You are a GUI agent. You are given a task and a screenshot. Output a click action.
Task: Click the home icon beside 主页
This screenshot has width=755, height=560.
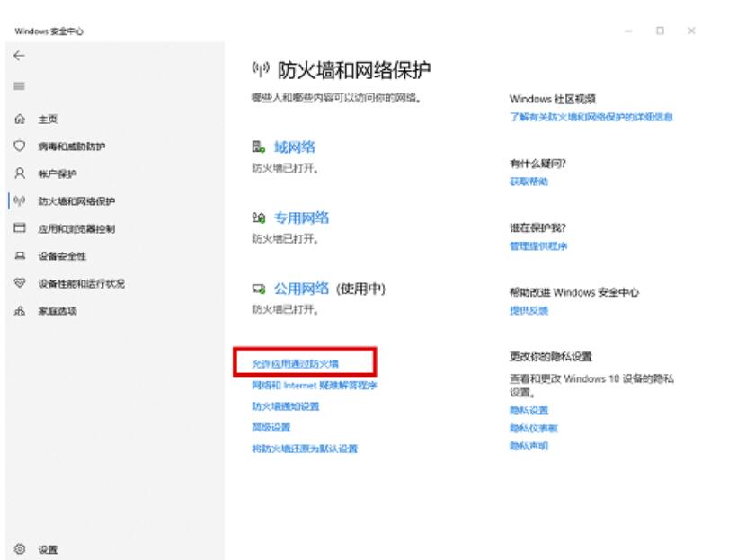point(19,119)
